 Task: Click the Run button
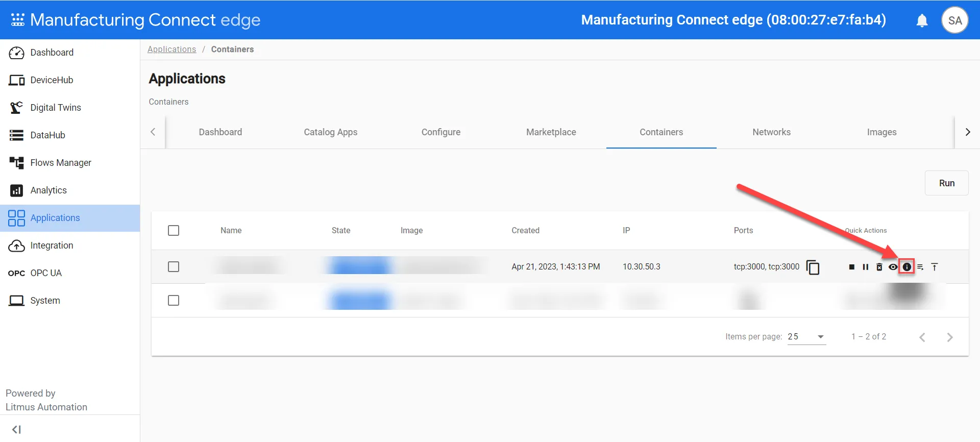[x=946, y=183]
